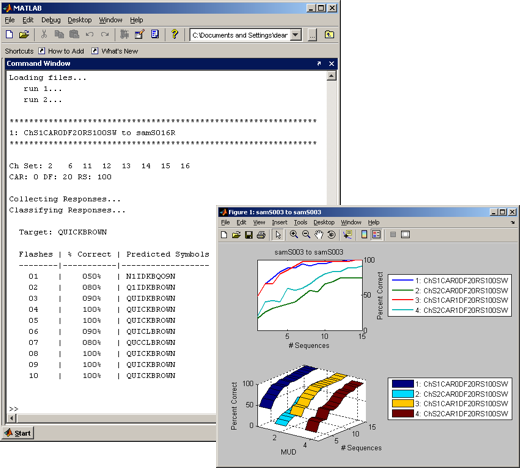Open the Help menu in MATLAB window
The image size is (521, 469).
(136, 20)
